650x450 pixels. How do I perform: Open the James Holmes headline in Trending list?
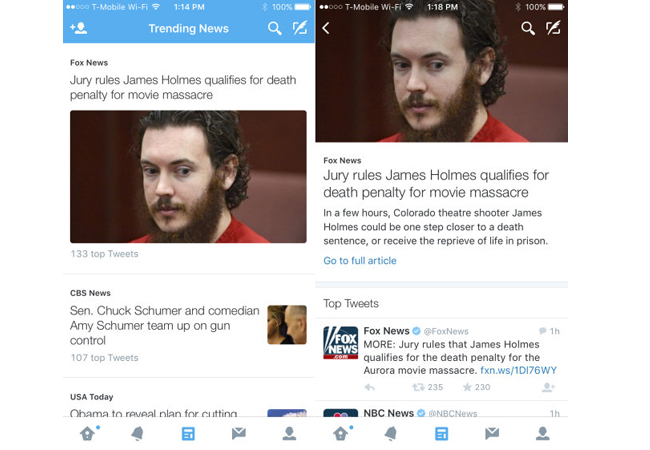[x=183, y=87]
